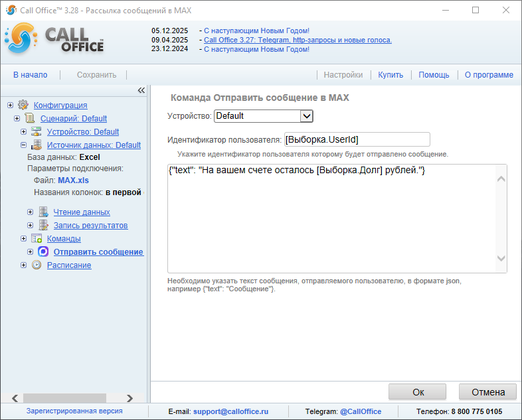This screenshot has height=420, width=522.
Task: Collapse the Источник данных tree node
Action: [23, 145]
